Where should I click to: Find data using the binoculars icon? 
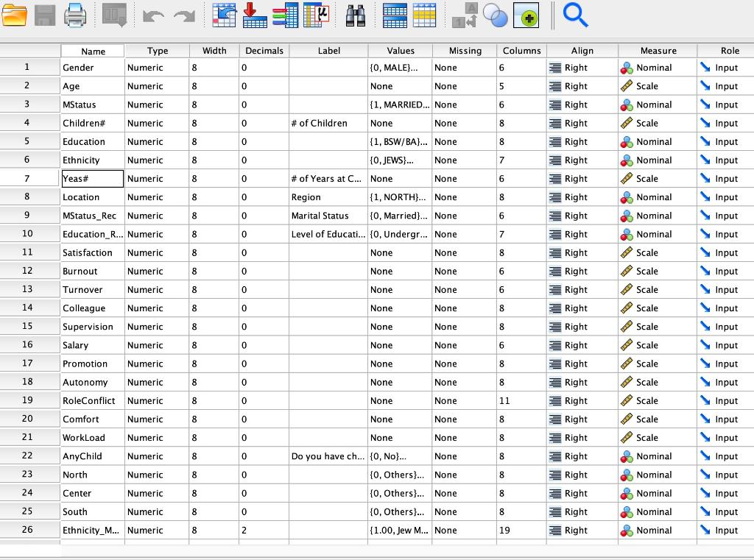355,15
